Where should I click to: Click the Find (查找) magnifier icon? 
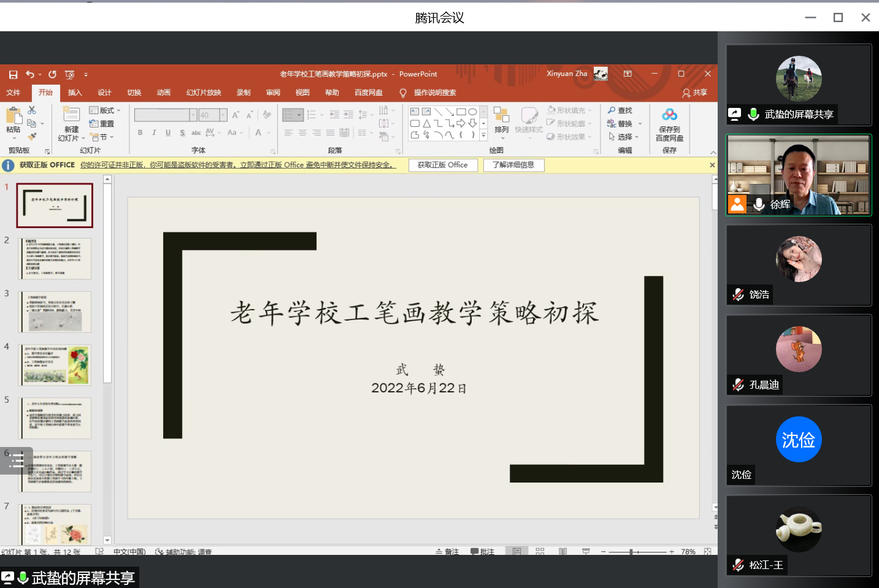coord(612,110)
